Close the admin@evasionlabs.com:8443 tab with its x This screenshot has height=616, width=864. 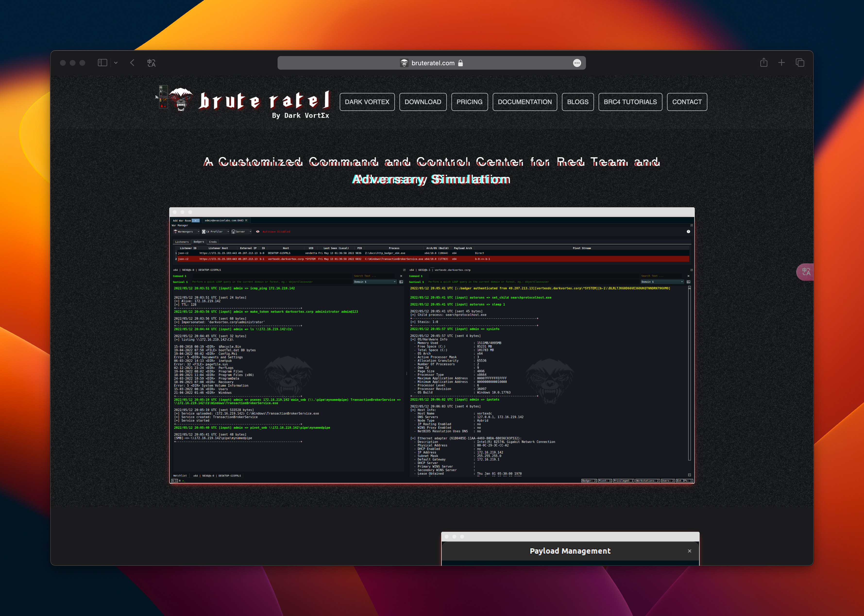click(x=246, y=220)
